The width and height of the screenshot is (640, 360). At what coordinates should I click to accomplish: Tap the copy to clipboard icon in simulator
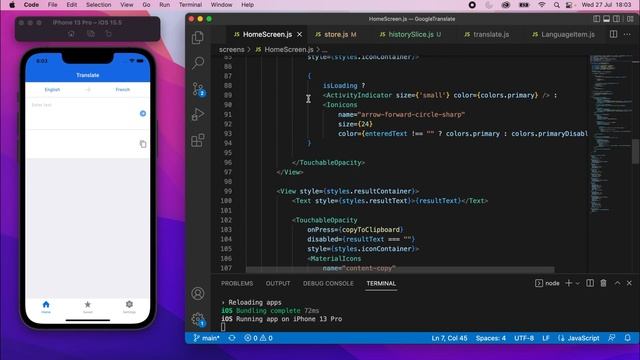143,144
